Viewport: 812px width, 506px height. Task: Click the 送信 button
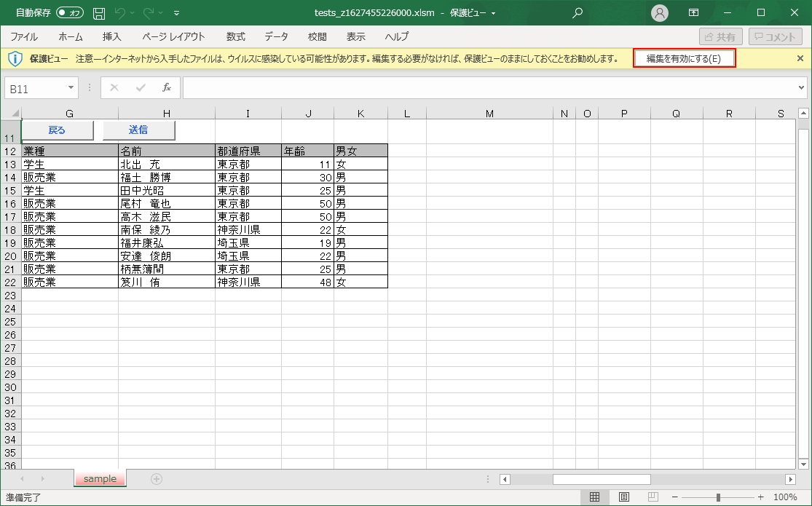tap(139, 130)
